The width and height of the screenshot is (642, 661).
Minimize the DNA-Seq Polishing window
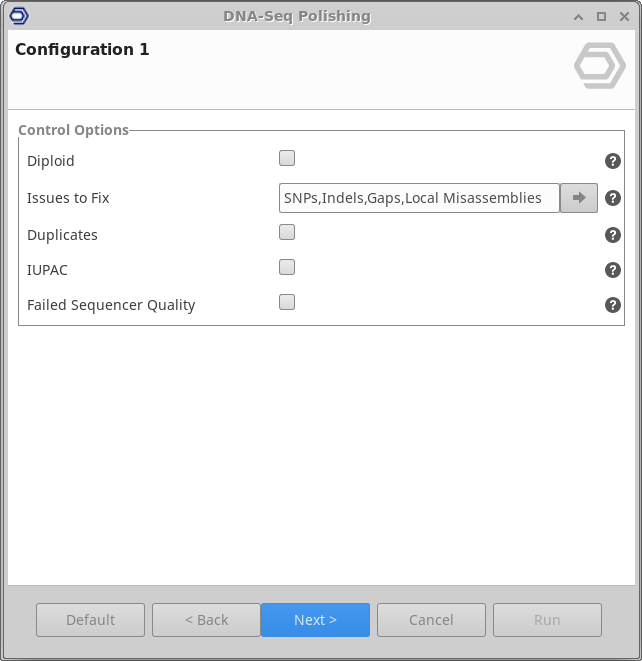[x=578, y=16]
